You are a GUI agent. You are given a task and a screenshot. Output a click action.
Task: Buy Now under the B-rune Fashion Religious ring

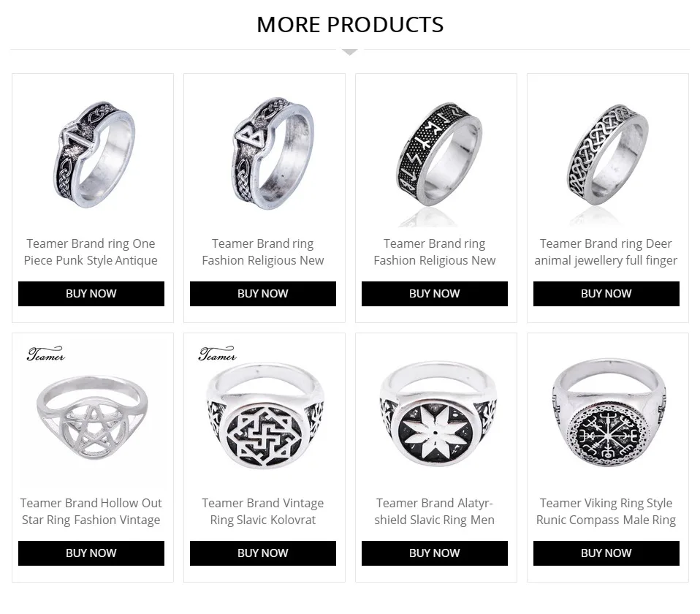pos(263,293)
